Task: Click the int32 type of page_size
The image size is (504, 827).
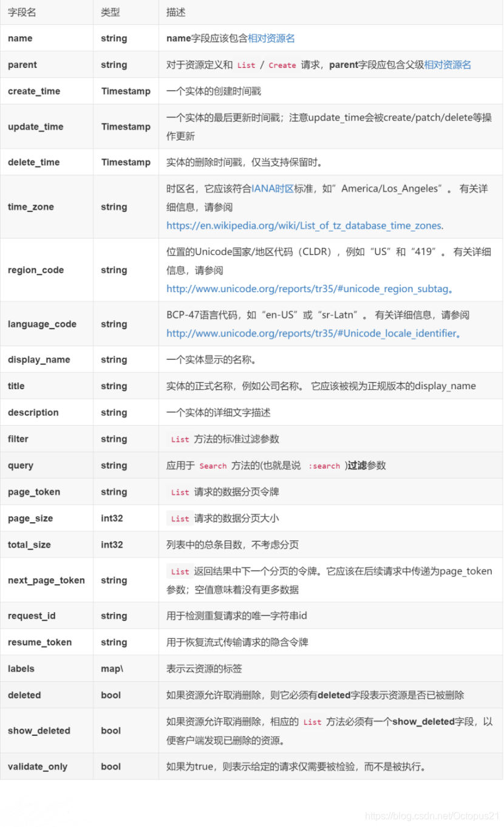Action: coord(112,519)
